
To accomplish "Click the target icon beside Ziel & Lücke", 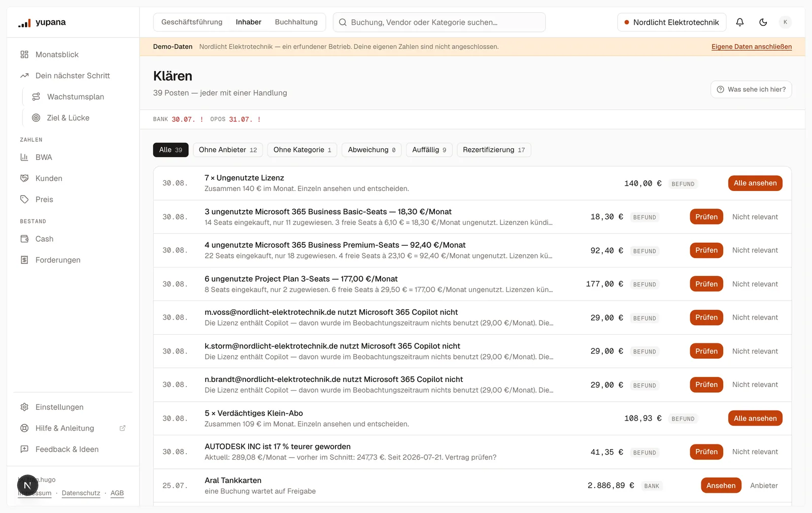I will pyautogui.click(x=36, y=118).
